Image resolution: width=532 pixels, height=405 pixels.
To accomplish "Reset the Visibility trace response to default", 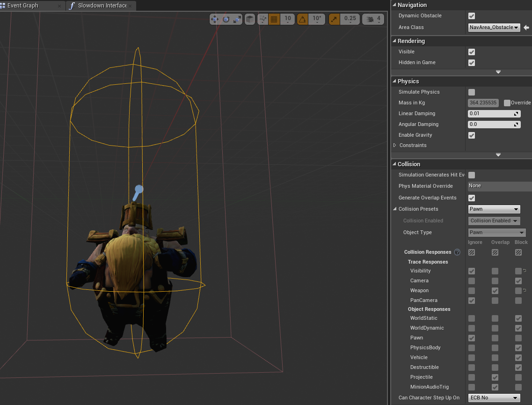I will [525, 271].
